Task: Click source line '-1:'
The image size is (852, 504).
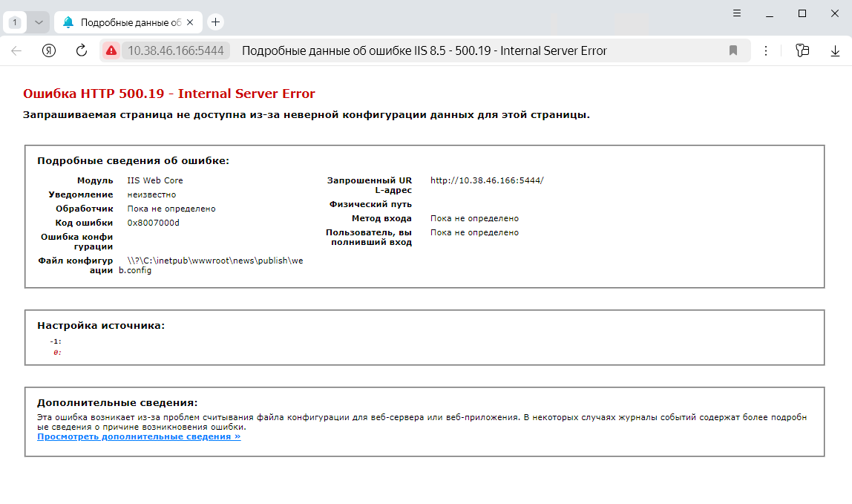Action: [56, 341]
